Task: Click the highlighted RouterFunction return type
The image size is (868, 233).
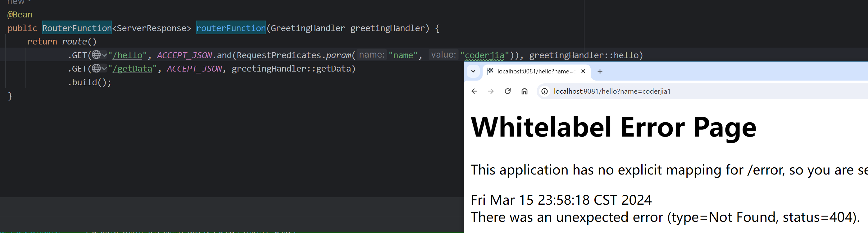Action: click(77, 28)
